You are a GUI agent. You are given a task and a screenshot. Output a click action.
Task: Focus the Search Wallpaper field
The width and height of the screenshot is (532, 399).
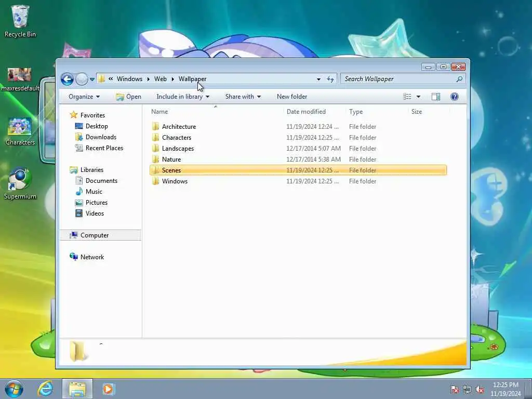click(x=403, y=79)
